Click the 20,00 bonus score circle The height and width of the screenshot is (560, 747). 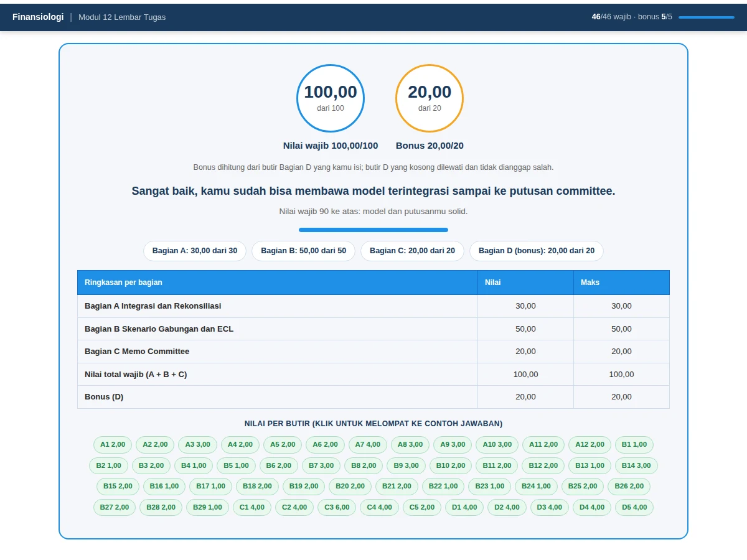click(430, 98)
